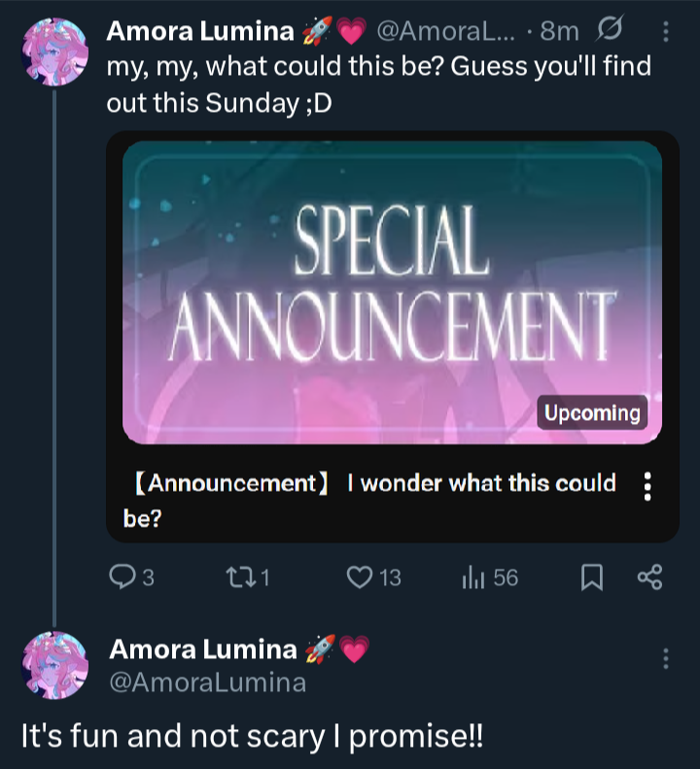
Task: Like the tweet with the heart icon
Action: click(x=360, y=577)
